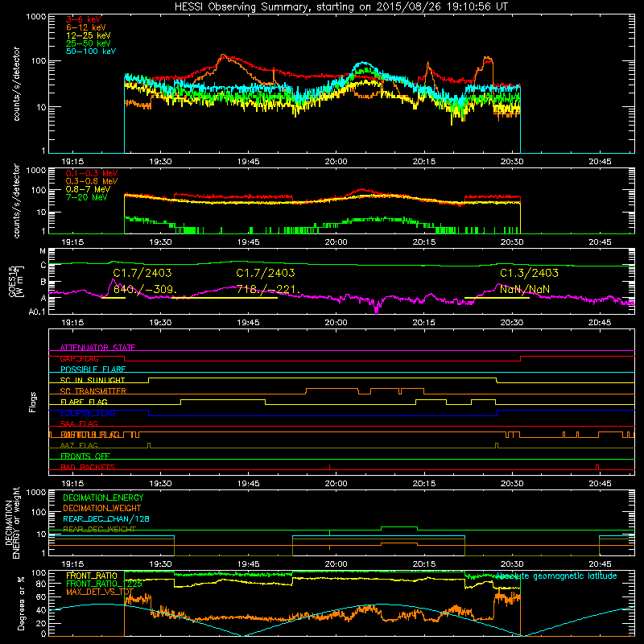Click the 'M' tick label on GOES axis
Image resolution: width=644 pixels, height=644 pixels.
coord(43,251)
